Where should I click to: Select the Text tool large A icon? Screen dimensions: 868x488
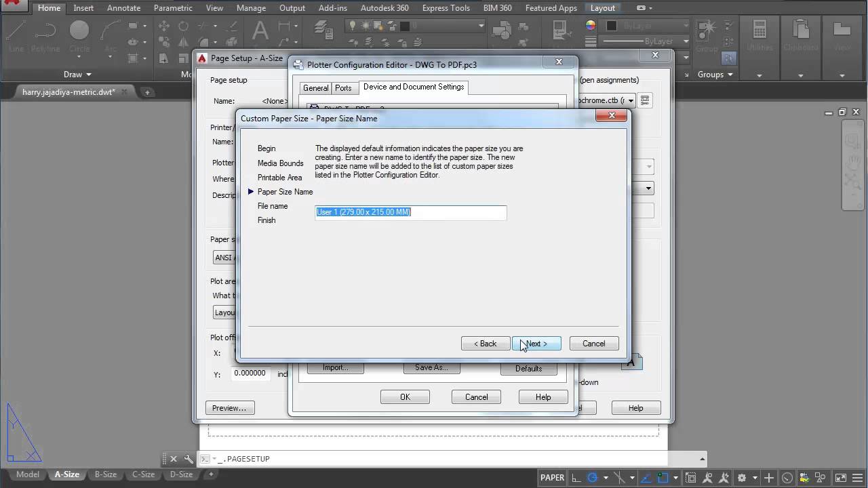click(260, 30)
